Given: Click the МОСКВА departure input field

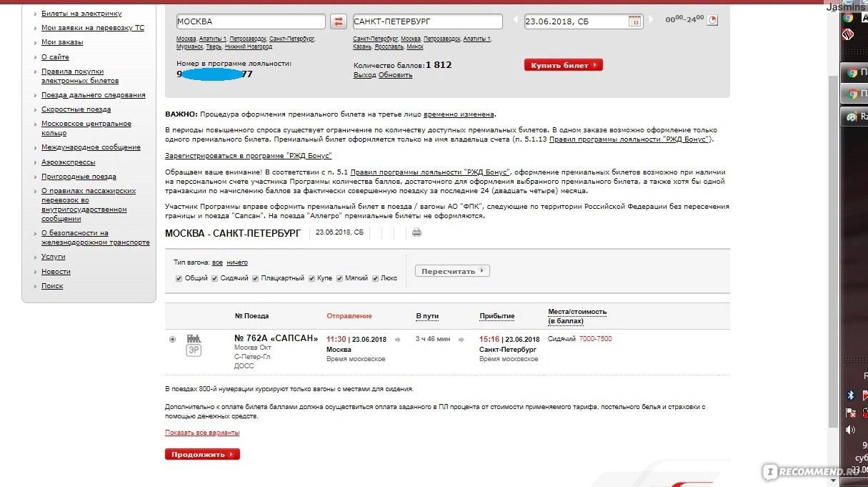Looking at the screenshot, I should [x=251, y=21].
